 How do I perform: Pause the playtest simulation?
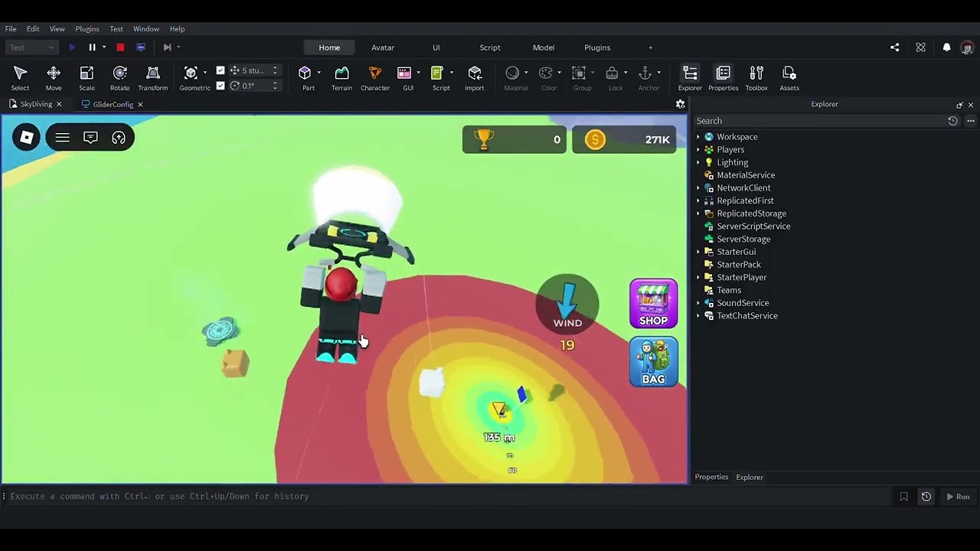pyautogui.click(x=92, y=47)
